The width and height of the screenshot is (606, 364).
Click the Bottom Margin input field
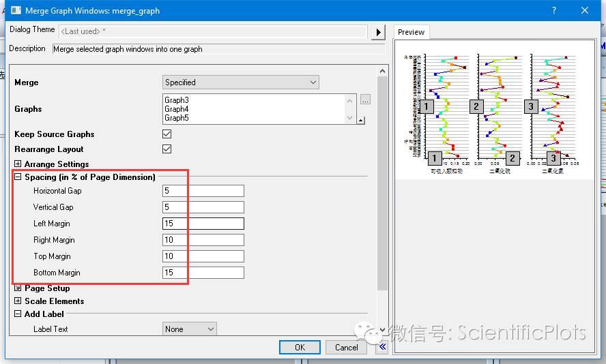pyautogui.click(x=203, y=273)
